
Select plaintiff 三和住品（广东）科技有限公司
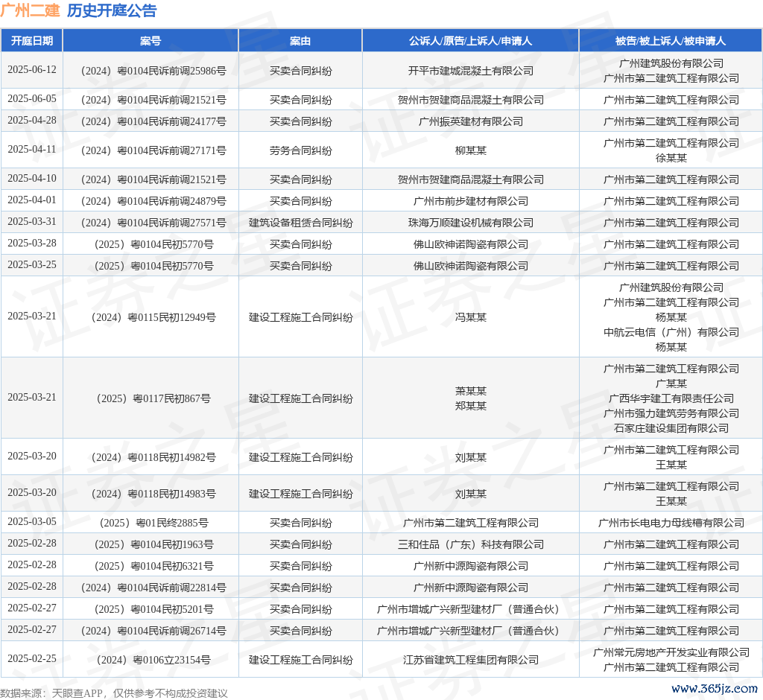click(x=471, y=544)
